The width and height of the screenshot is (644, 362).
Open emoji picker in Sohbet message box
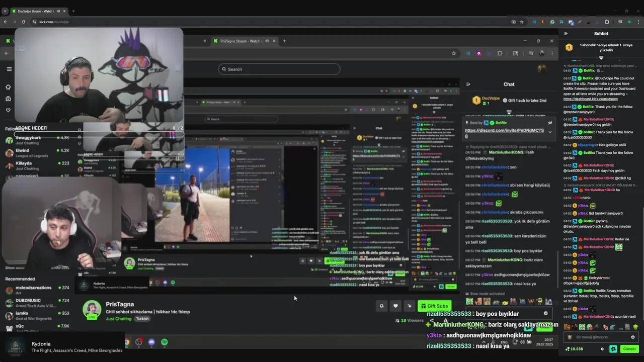(x=633, y=337)
